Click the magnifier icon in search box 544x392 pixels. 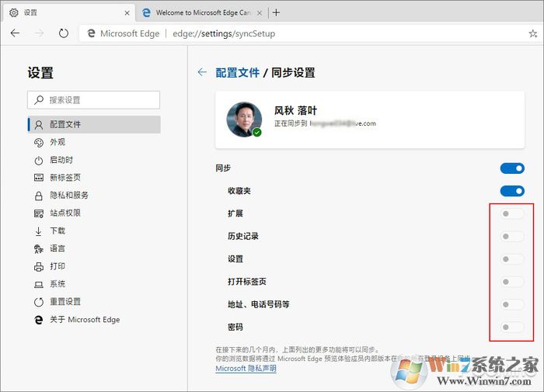pos(39,100)
